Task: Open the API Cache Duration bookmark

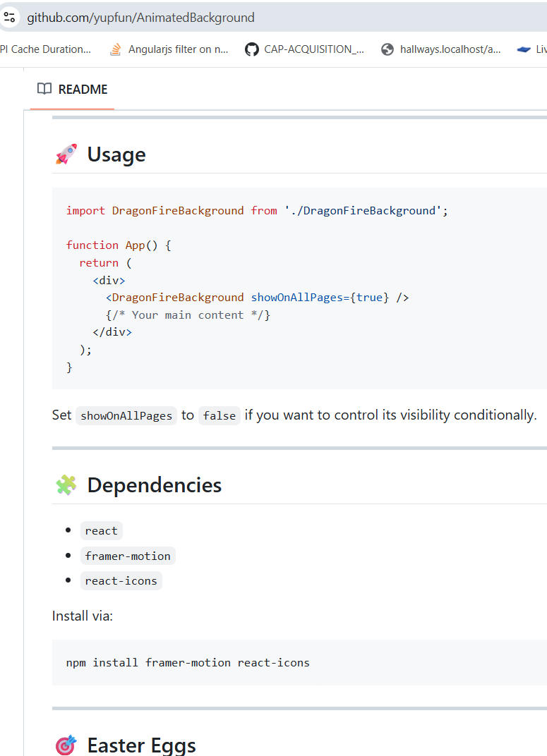Action: [45, 49]
